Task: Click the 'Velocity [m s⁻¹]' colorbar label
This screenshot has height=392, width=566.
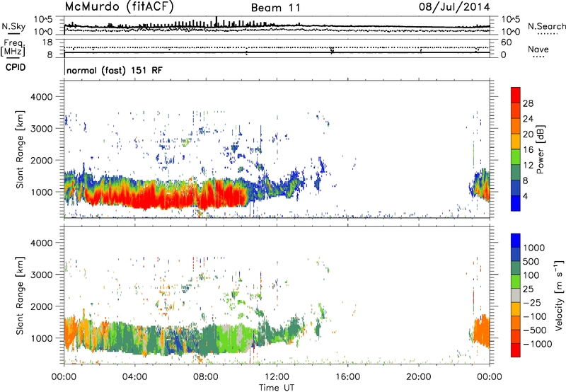Action: click(559, 295)
